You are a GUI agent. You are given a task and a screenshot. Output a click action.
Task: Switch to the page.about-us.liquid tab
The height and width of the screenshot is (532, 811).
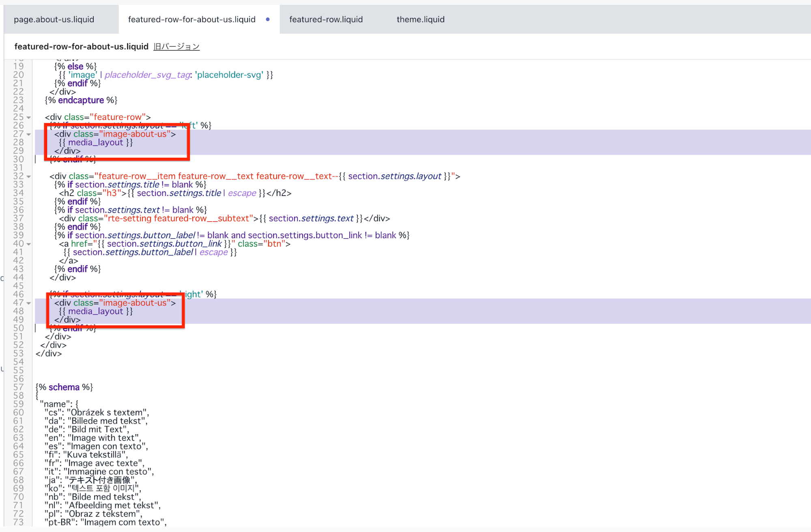[x=54, y=19]
